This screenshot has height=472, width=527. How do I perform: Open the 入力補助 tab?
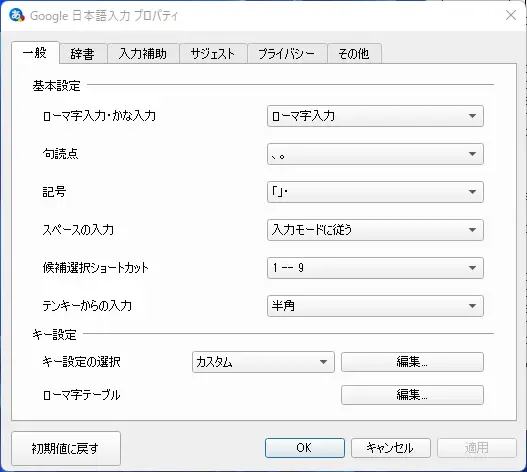pos(143,53)
